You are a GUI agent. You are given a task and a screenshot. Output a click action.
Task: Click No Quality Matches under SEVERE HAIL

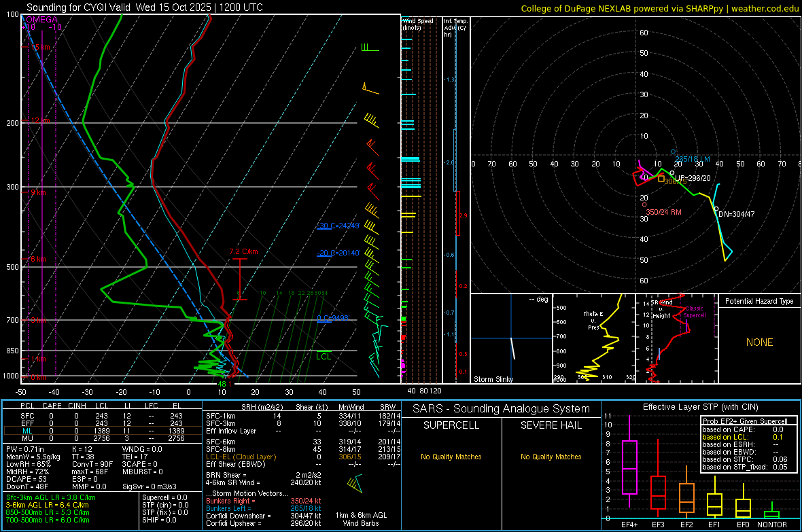pos(551,457)
